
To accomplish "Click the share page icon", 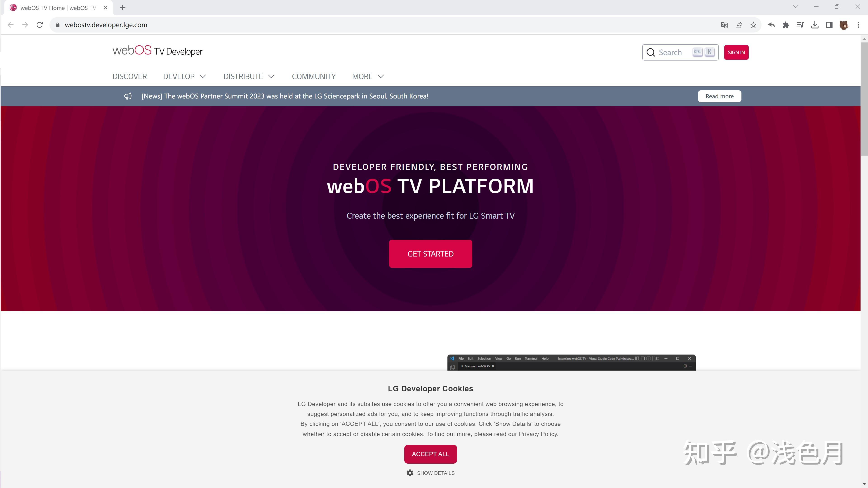I will pyautogui.click(x=739, y=25).
